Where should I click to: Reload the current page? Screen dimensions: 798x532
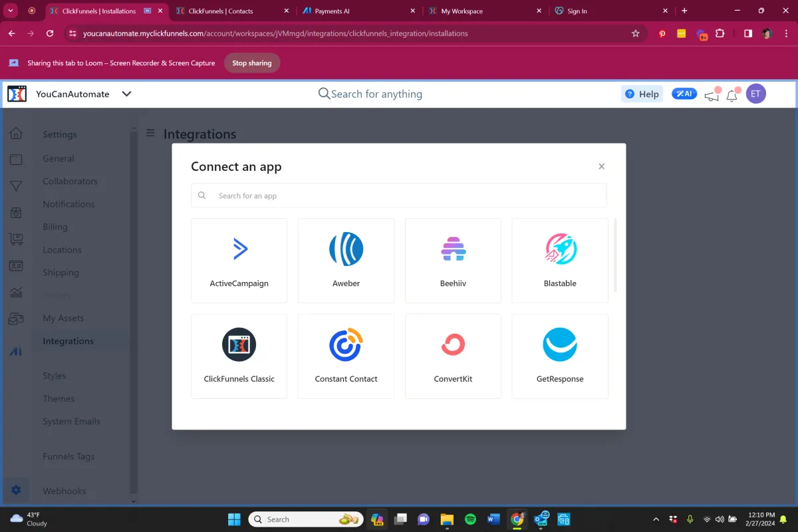pos(50,33)
